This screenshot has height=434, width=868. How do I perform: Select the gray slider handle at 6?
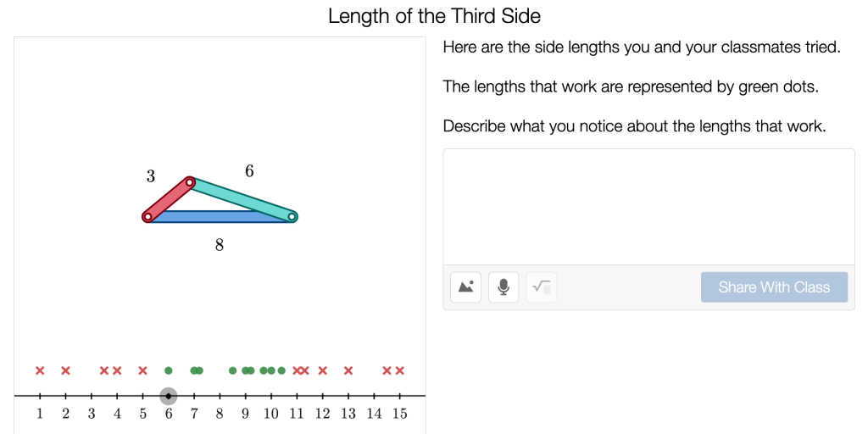(169, 396)
